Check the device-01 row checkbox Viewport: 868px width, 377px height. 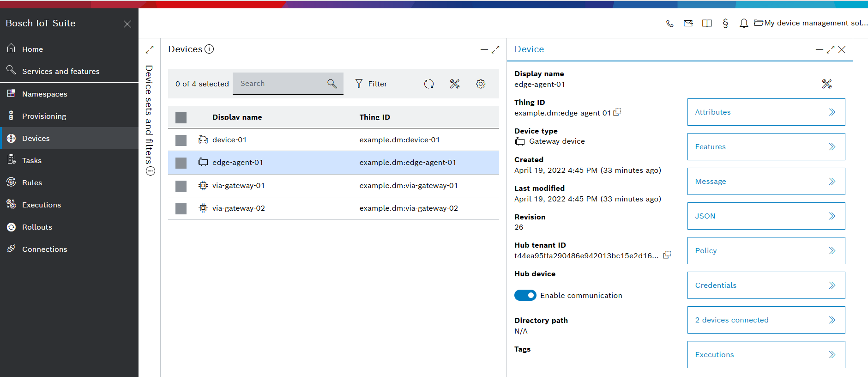181,140
